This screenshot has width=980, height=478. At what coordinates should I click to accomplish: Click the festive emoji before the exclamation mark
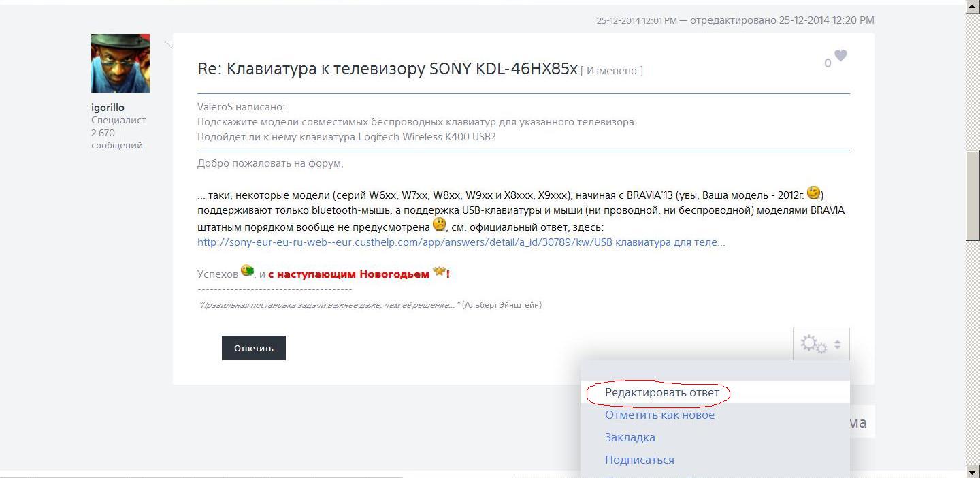[439, 272]
